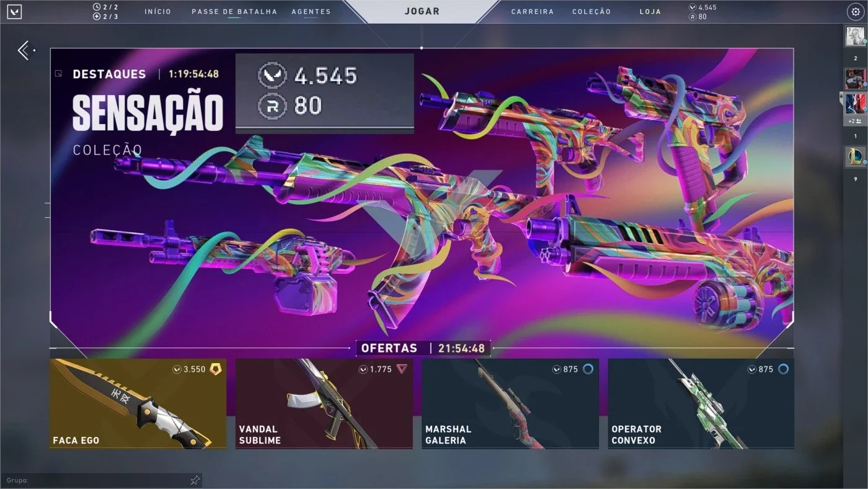
Task: Click the small square icon beside DESTAQUES
Action: pyautogui.click(x=58, y=74)
